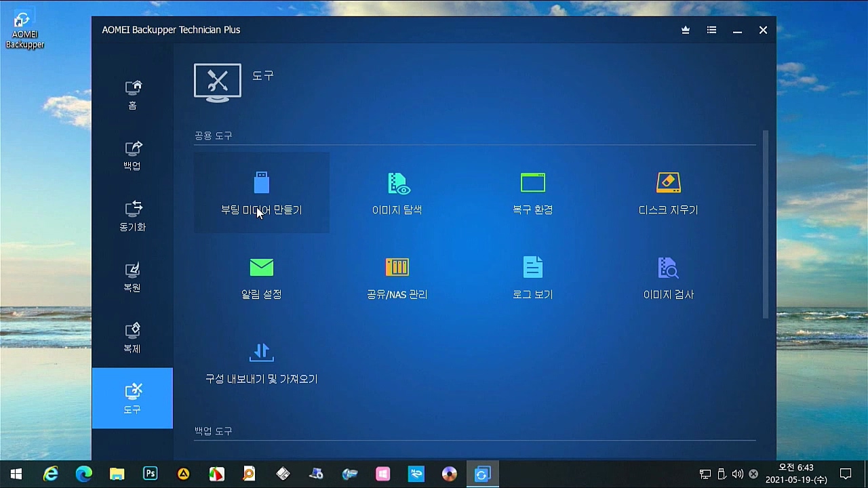Open the 디스크 지우기 tool
This screenshot has height=488, width=868.
668,192
